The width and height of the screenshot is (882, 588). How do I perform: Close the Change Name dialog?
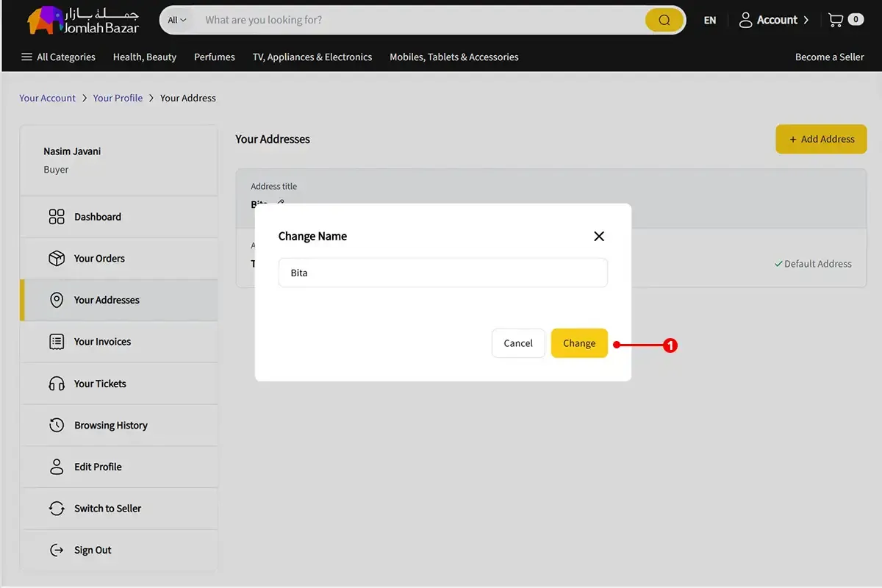[598, 236]
